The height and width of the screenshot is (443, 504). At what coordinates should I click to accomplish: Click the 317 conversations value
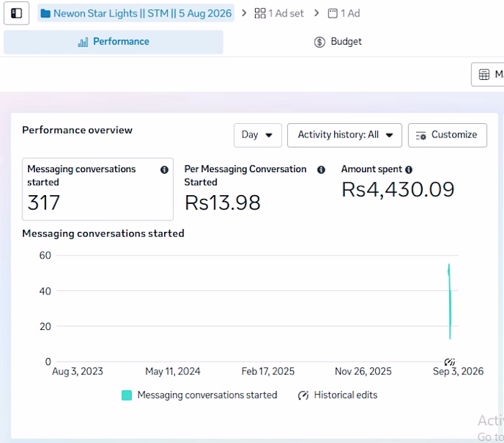point(44,202)
